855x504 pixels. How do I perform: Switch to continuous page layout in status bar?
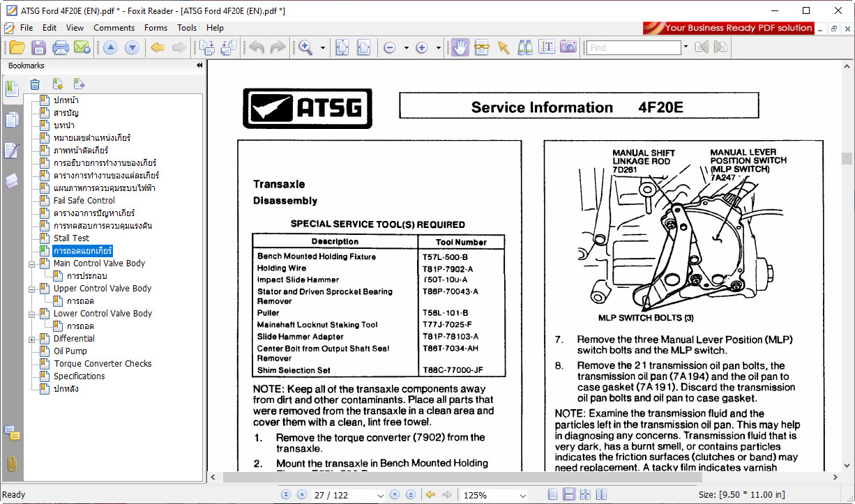click(568, 495)
